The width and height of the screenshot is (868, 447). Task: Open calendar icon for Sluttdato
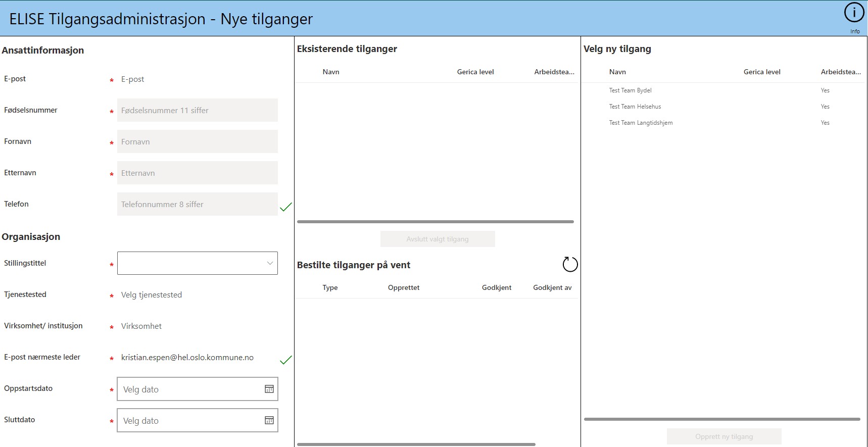coord(269,420)
